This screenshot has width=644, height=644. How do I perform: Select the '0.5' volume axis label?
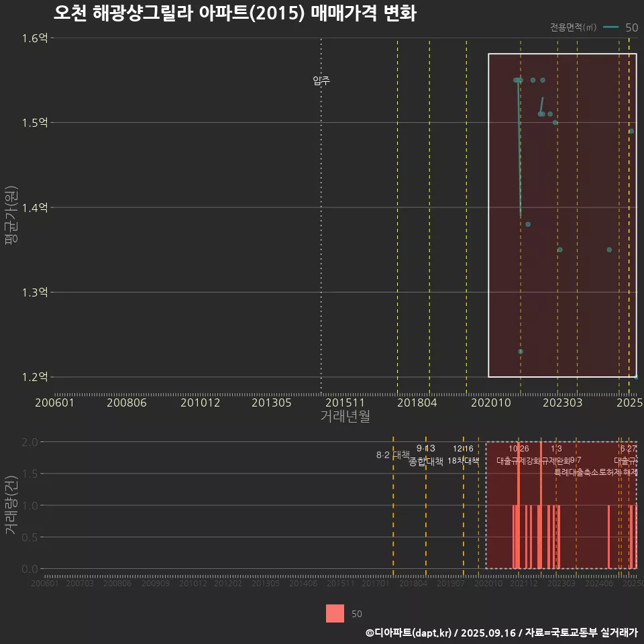pyautogui.click(x=30, y=537)
